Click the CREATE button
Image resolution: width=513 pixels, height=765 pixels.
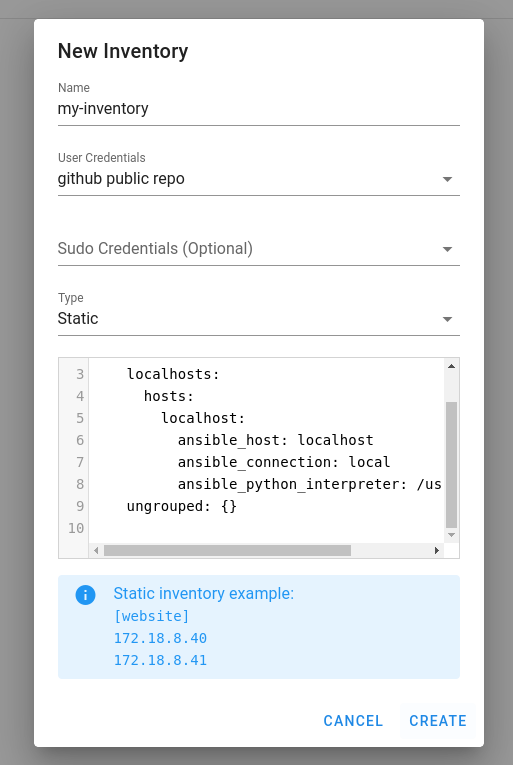pos(438,721)
